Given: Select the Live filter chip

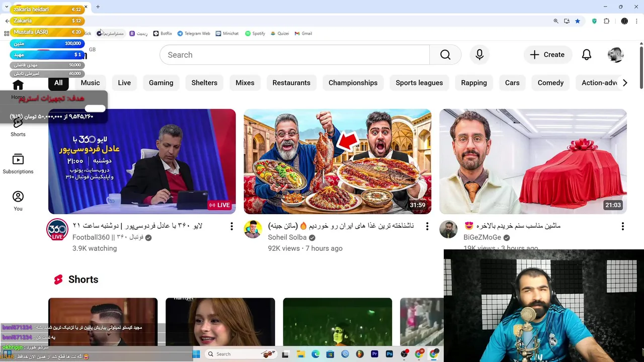Looking at the screenshot, I should pos(124,83).
